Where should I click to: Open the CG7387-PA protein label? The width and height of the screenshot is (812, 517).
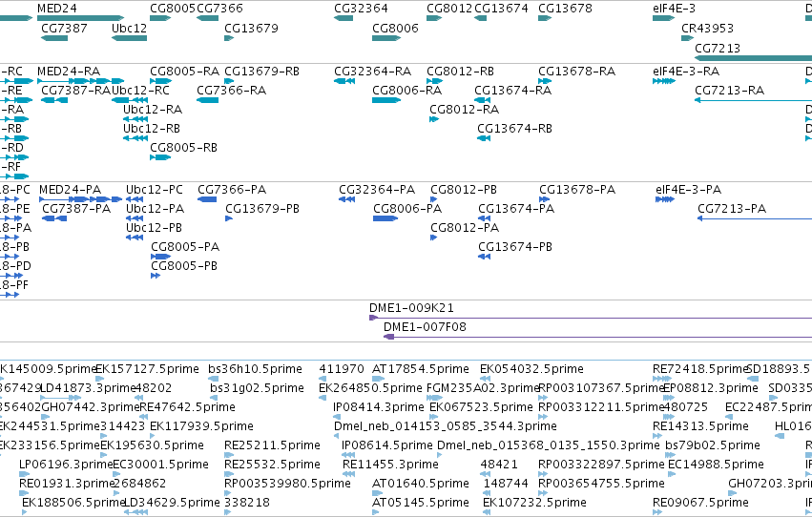coord(76,209)
